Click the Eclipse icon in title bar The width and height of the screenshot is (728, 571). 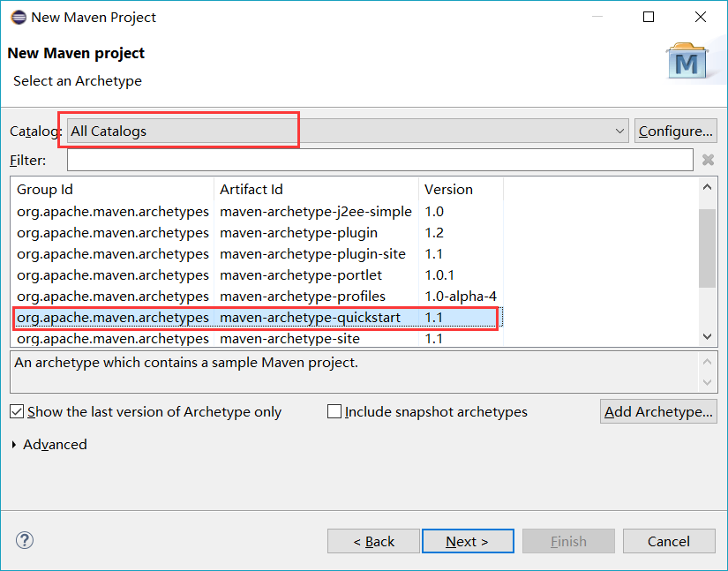(19, 18)
